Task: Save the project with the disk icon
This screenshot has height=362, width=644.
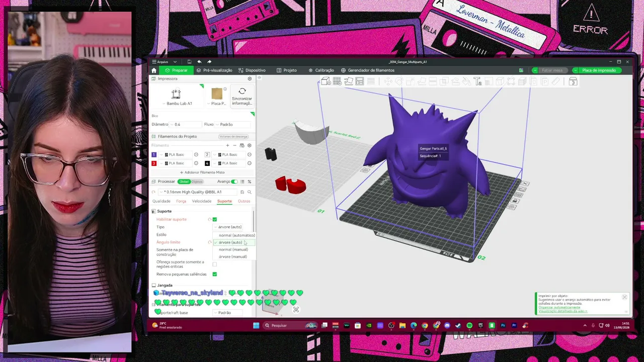Action: [x=189, y=62]
